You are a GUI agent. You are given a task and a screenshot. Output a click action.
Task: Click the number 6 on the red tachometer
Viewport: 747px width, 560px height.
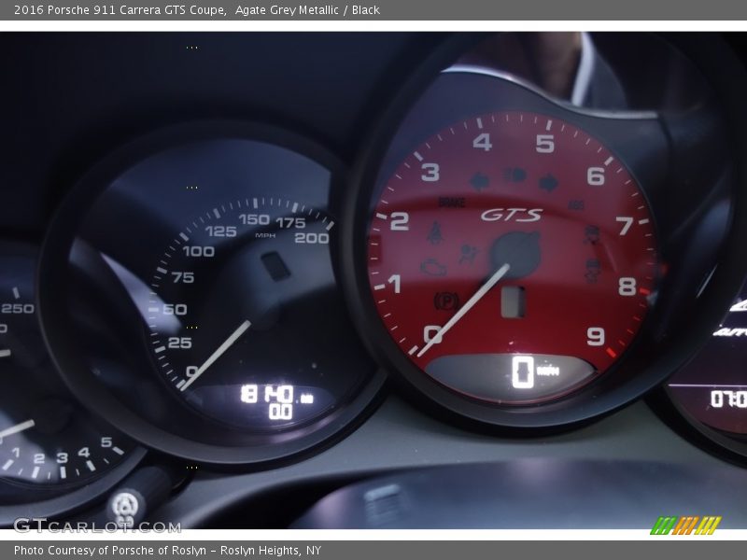(x=596, y=176)
